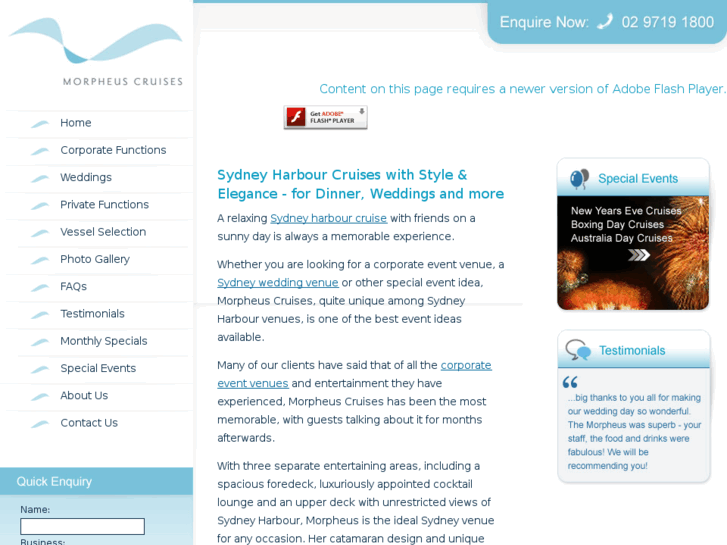Open Special Events in the left navigation
The width and height of the screenshot is (727, 545).
98,368
